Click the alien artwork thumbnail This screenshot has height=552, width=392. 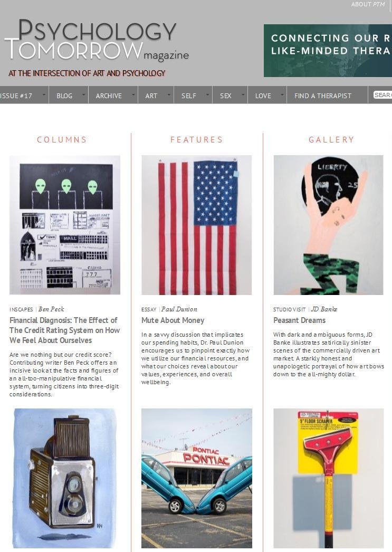click(65, 225)
